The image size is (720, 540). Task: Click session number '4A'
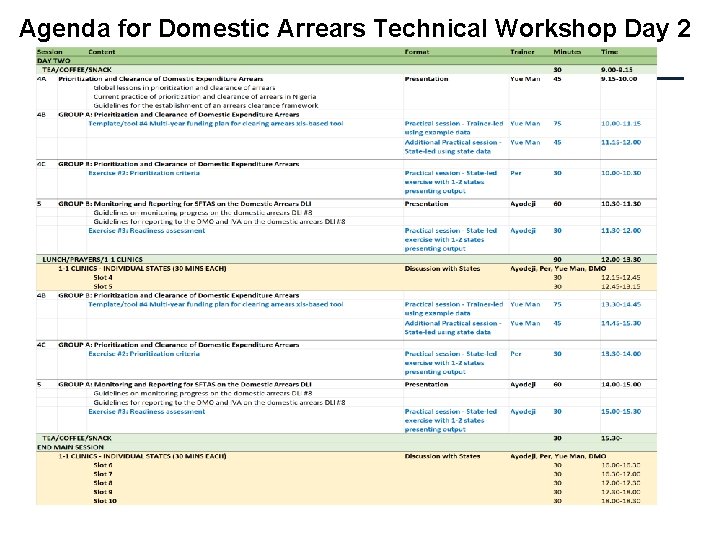(41, 79)
